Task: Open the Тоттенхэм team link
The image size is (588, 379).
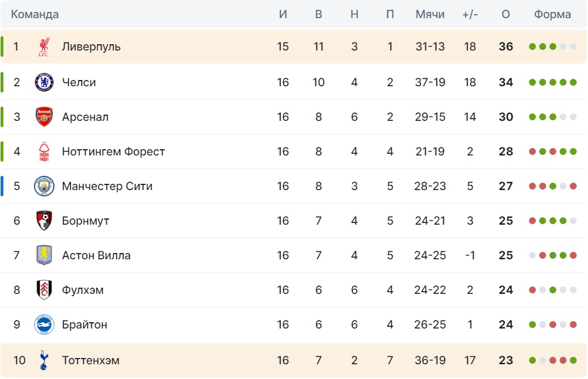Action: 91,360
